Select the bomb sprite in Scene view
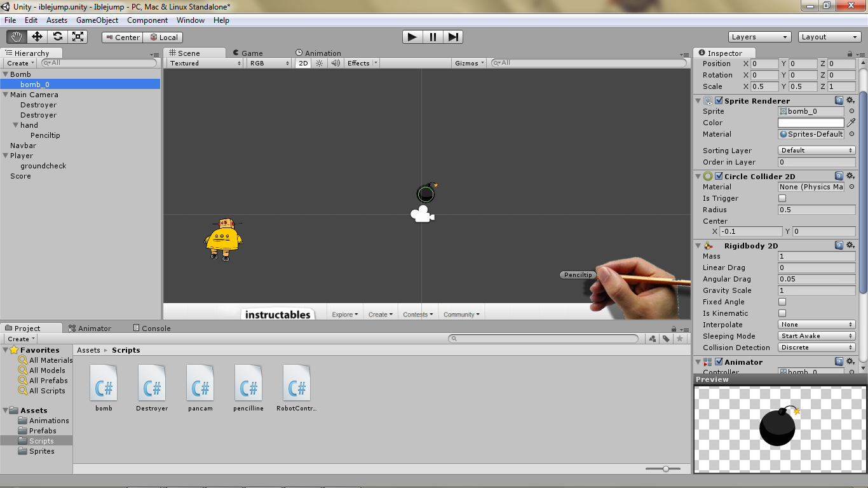This screenshot has height=488, width=868. (426, 193)
